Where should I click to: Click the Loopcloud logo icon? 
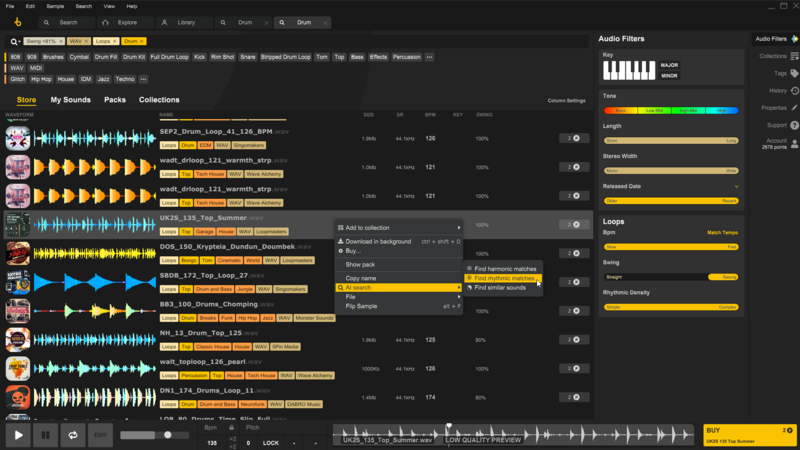click(17, 22)
